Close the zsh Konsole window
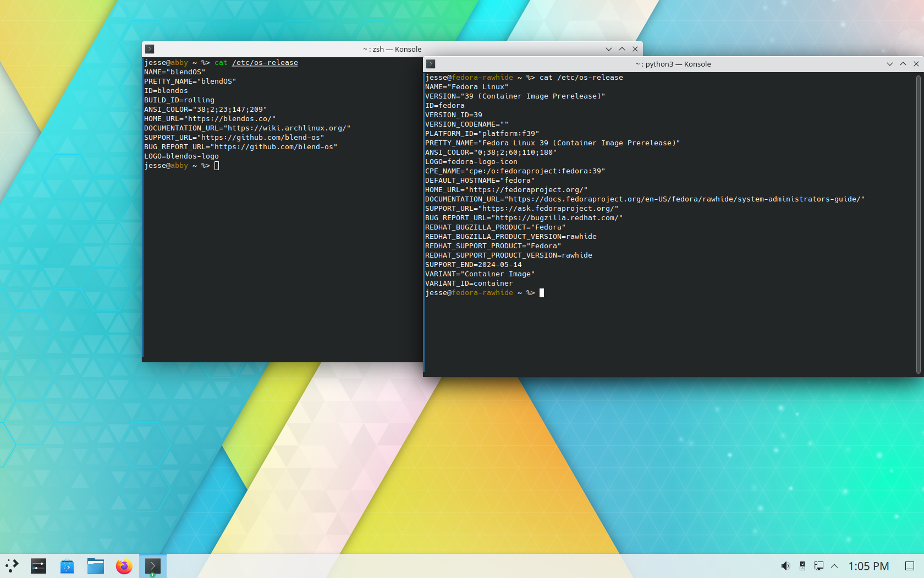This screenshot has height=578, width=924. click(x=635, y=49)
